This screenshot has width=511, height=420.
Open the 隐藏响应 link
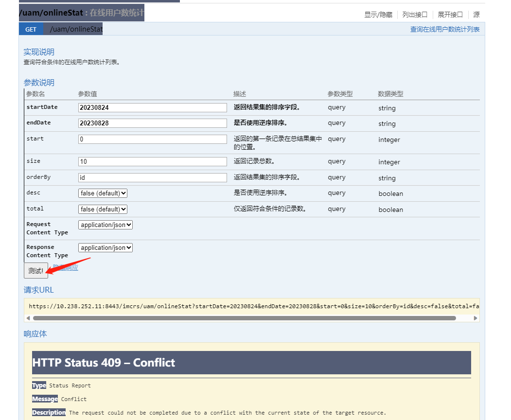(66, 267)
